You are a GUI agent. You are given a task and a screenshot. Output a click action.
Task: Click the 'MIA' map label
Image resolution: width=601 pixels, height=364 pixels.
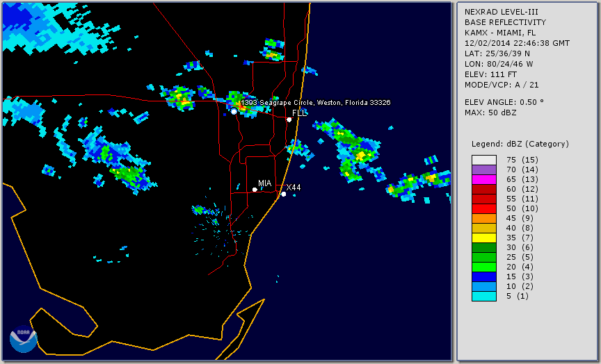click(265, 183)
